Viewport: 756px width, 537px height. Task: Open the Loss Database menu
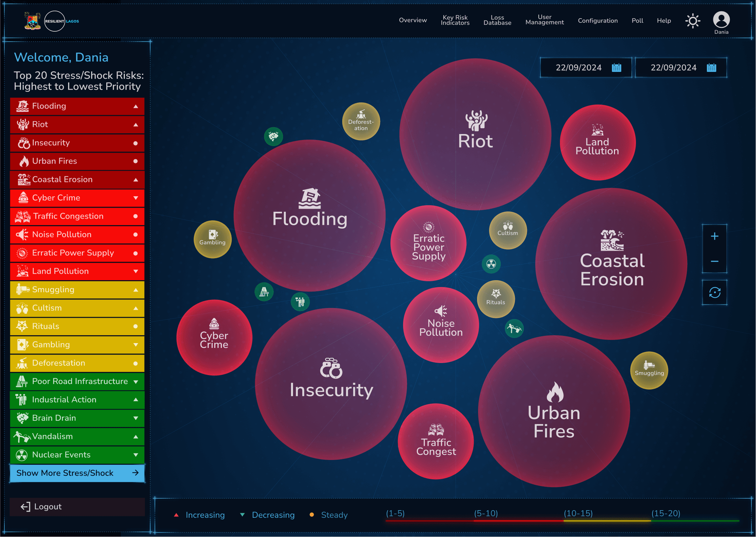pyautogui.click(x=497, y=20)
